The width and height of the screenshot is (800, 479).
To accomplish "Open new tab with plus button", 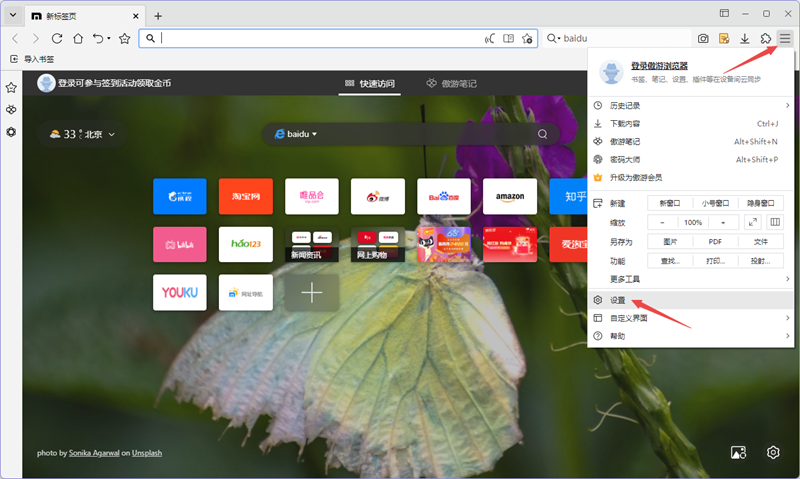I will coord(158,16).
